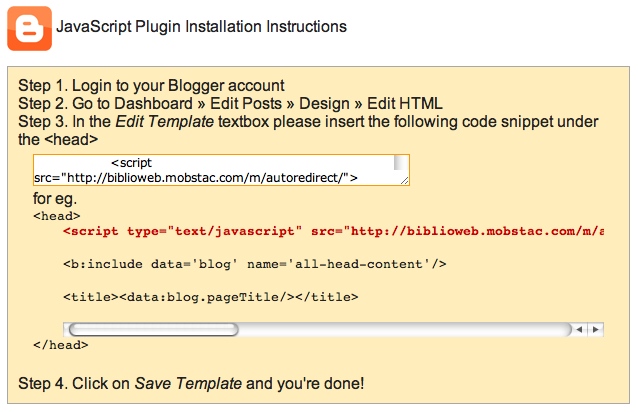Click the '<script' text in the textbox
Viewport: 638px width, 412px height.
131,162
